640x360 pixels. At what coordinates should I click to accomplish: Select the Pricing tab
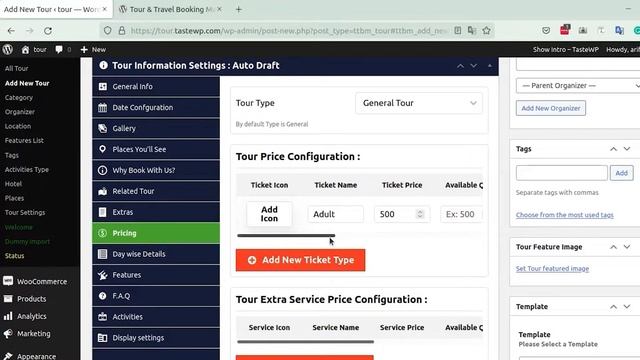click(x=156, y=233)
